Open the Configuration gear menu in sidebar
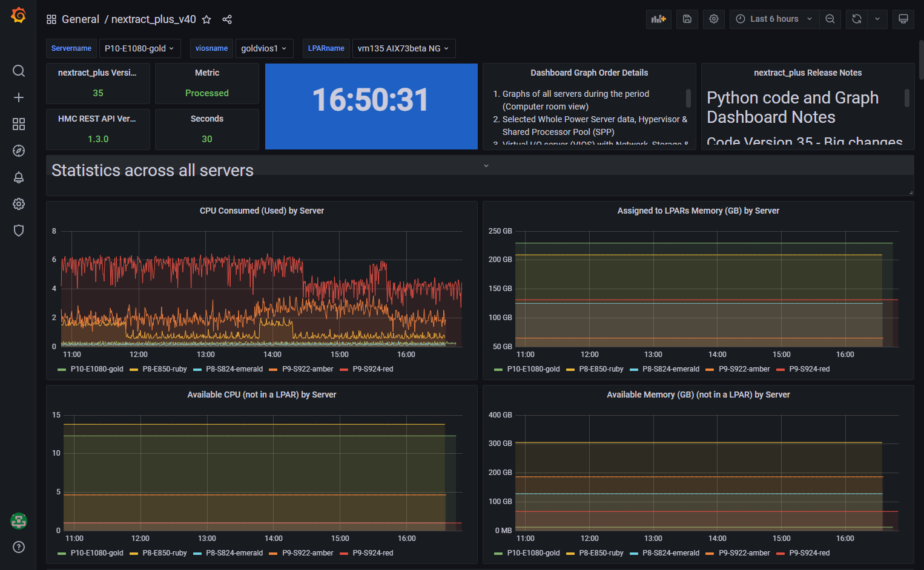 point(19,204)
